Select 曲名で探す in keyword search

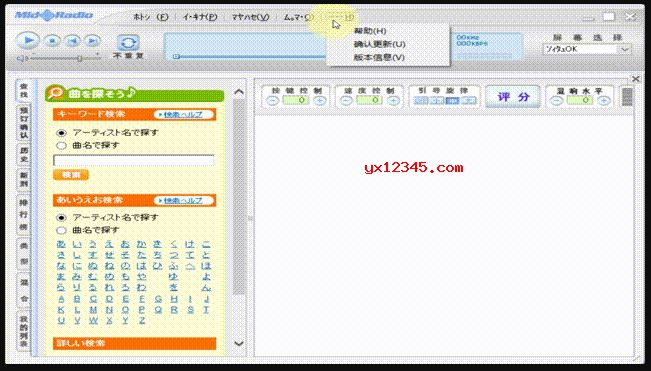click(x=61, y=146)
